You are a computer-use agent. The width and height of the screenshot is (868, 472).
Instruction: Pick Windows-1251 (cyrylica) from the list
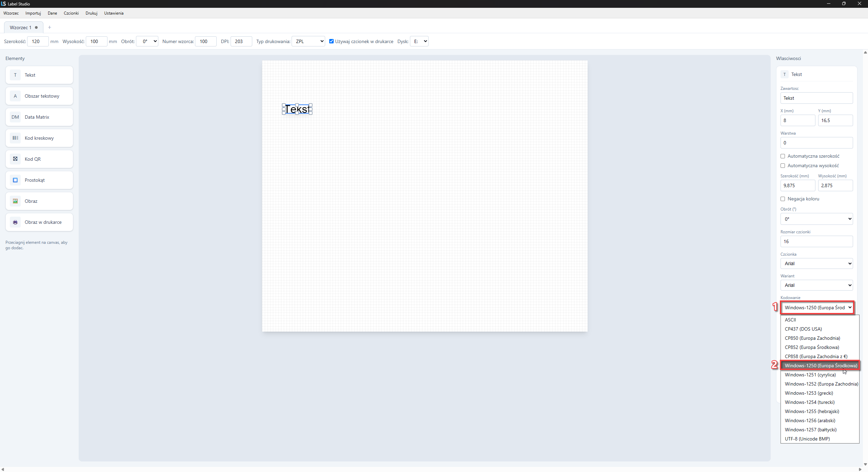point(820,375)
